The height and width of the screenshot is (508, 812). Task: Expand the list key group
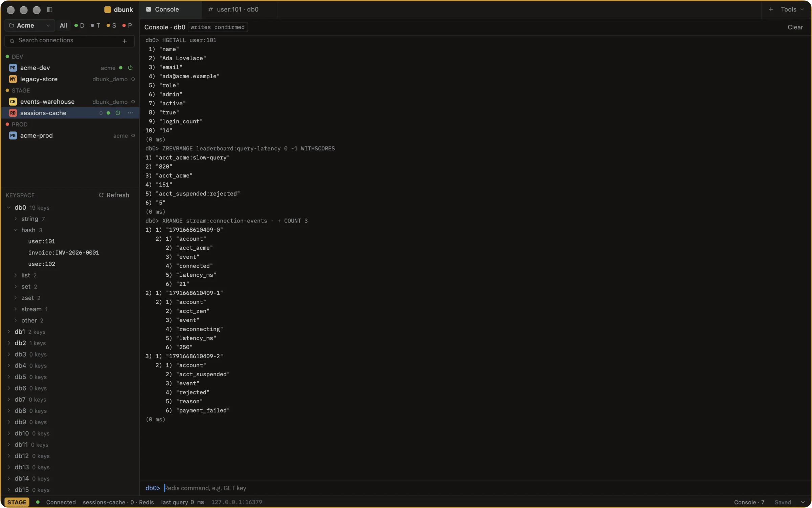coord(16,275)
